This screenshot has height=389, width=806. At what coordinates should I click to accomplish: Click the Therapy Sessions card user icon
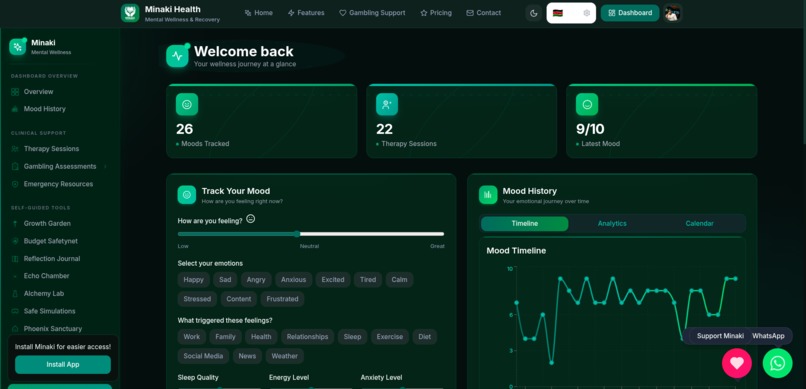click(387, 104)
